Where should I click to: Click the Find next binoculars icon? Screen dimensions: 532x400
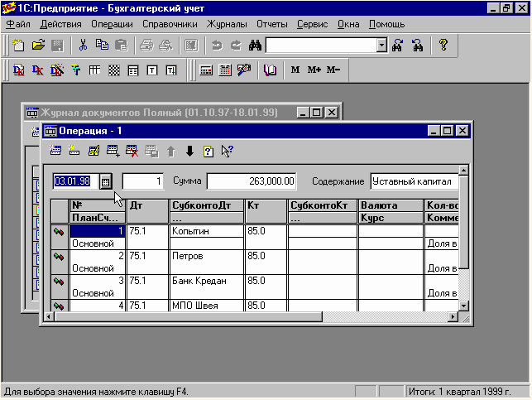click(x=397, y=46)
